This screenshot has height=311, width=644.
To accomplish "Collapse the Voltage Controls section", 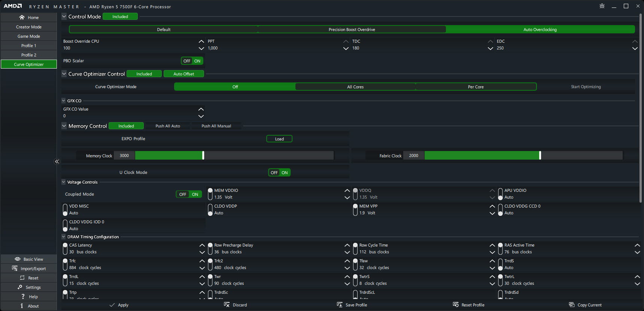I will pyautogui.click(x=63, y=182).
